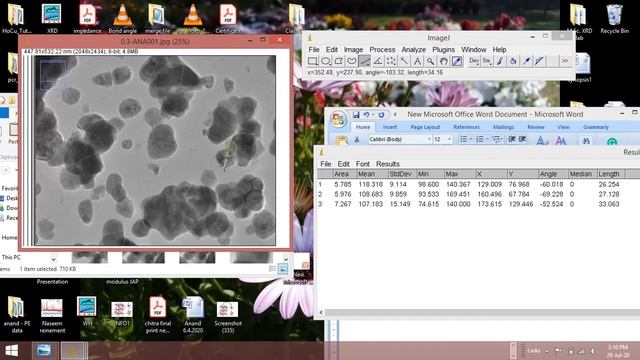Viewport: 640px width, 360px height.
Task: Open font size 12 dropdown in Word
Action: click(449, 139)
